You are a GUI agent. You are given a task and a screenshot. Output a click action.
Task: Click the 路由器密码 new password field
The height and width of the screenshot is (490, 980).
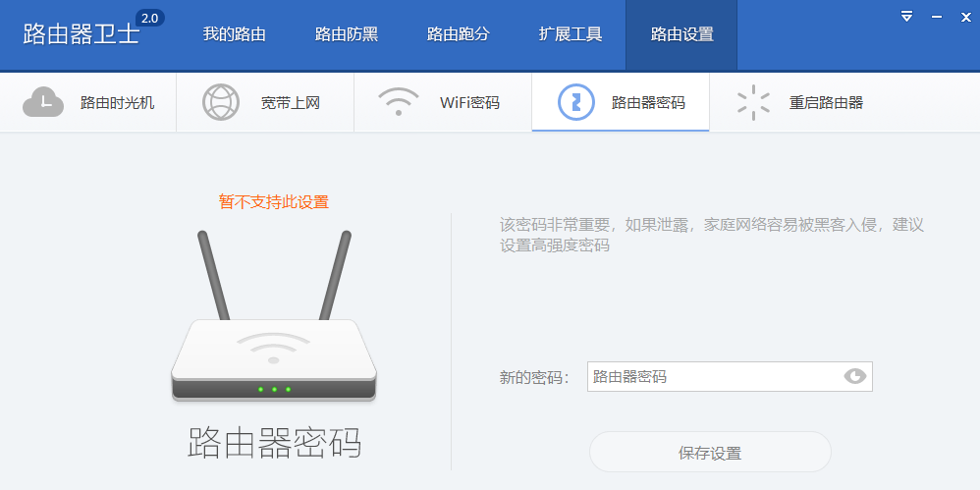tap(730, 376)
